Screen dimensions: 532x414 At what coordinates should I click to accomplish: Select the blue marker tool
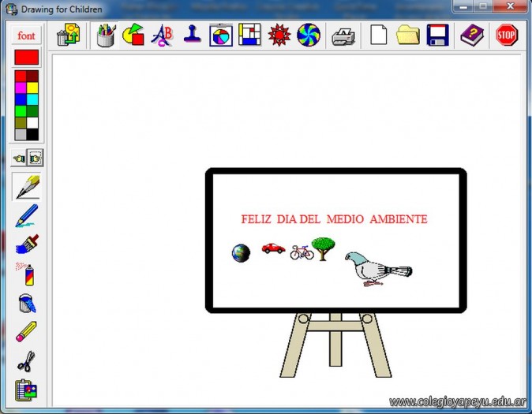pyautogui.click(x=27, y=215)
